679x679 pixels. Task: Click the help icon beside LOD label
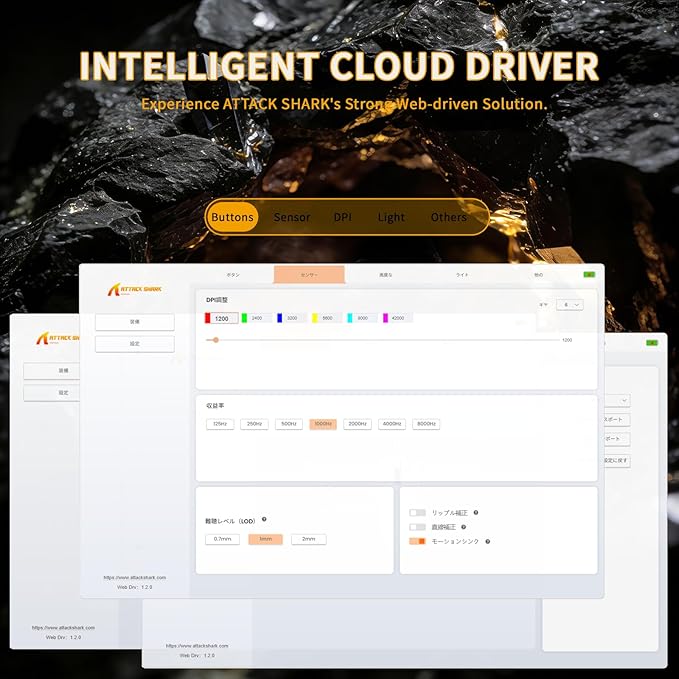(264, 519)
